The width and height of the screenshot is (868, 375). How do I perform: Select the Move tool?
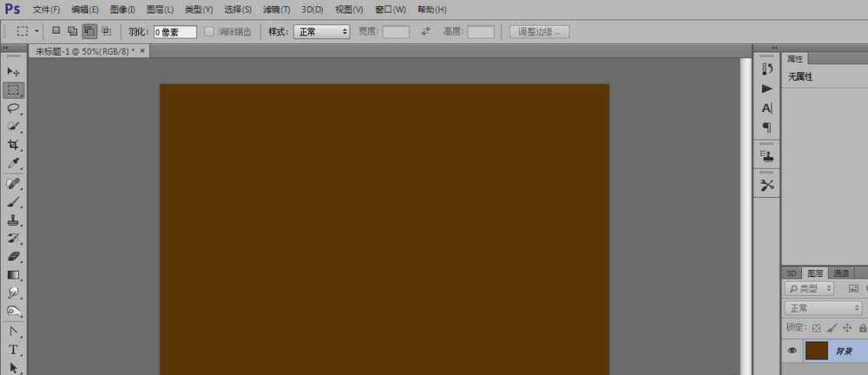point(14,71)
